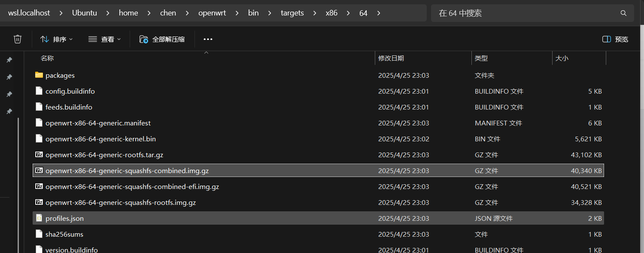Image resolution: width=644 pixels, height=253 pixels.
Task: Click the JSON 源文件 type cell
Action: pyautogui.click(x=493, y=219)
